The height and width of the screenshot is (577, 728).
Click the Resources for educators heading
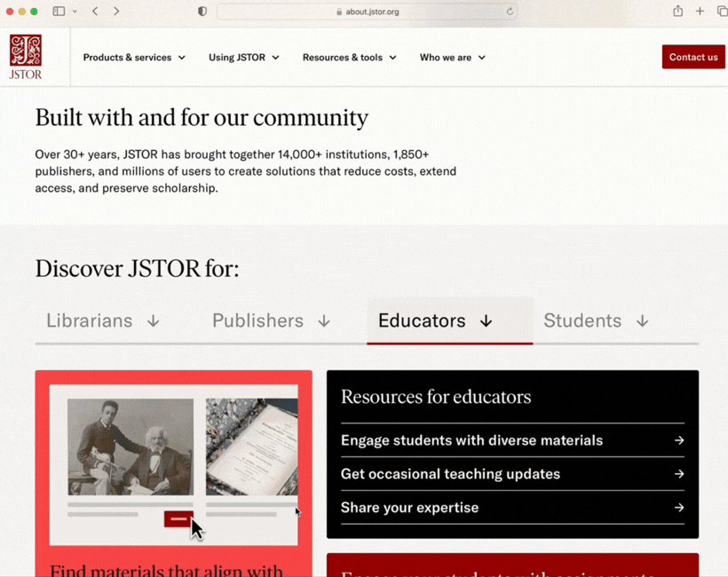click(436, 397)
